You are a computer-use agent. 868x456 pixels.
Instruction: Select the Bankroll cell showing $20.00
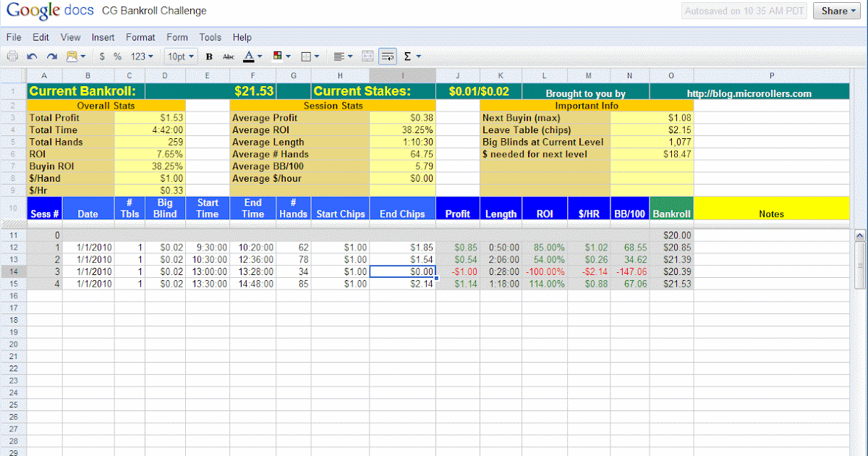(671, 235)
